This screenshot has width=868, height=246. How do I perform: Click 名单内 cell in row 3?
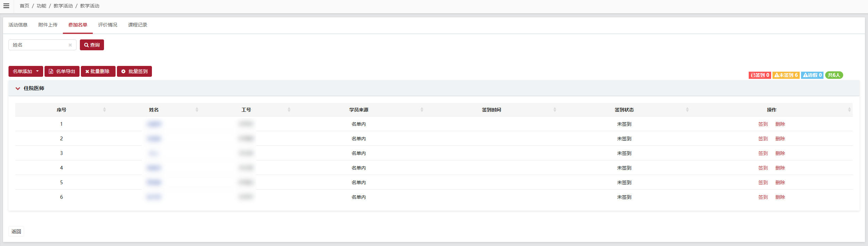[359, 153]
